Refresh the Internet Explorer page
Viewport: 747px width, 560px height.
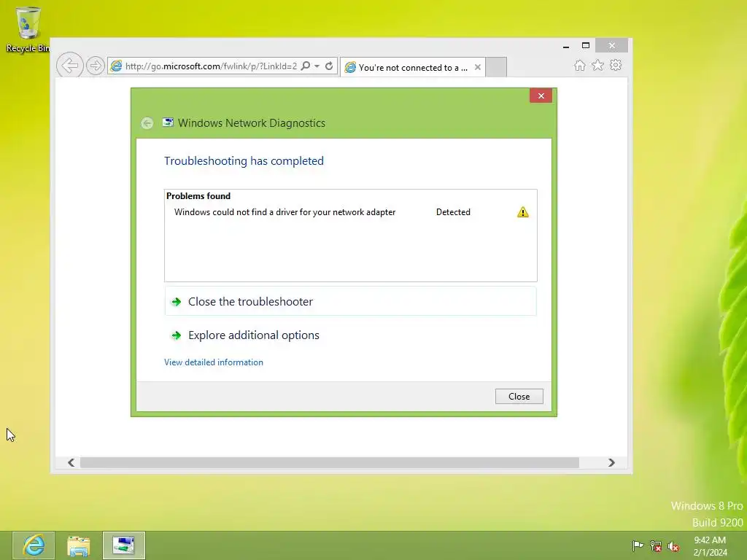[329, 66]
